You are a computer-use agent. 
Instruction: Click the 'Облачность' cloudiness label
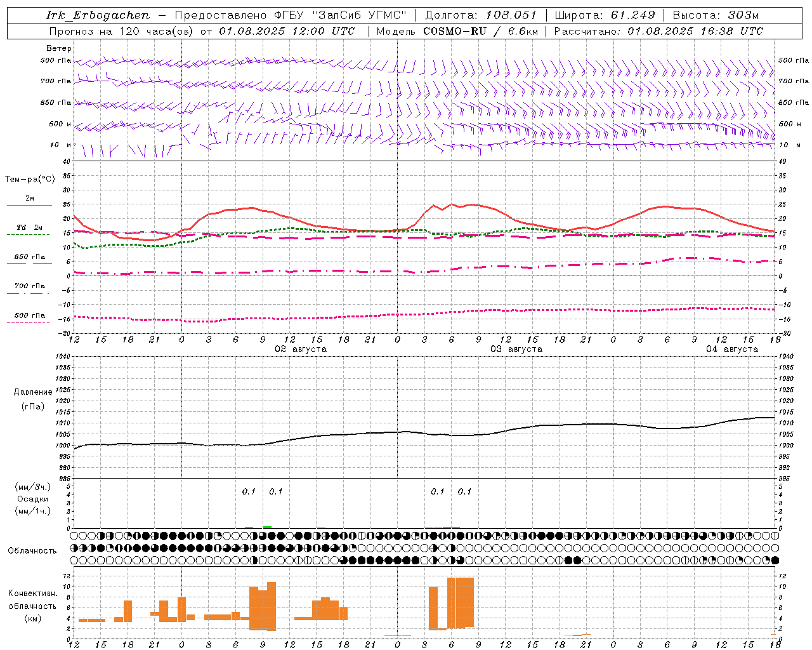tap(32, 551)
